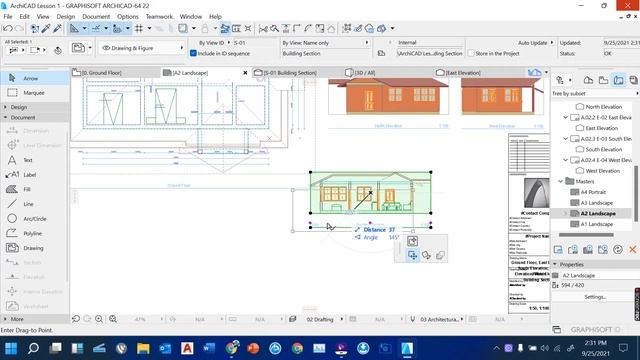Click the Building Section name field
Image resolution: width=640 pixels, height=360 pixels.
click(x=325, y=53)
